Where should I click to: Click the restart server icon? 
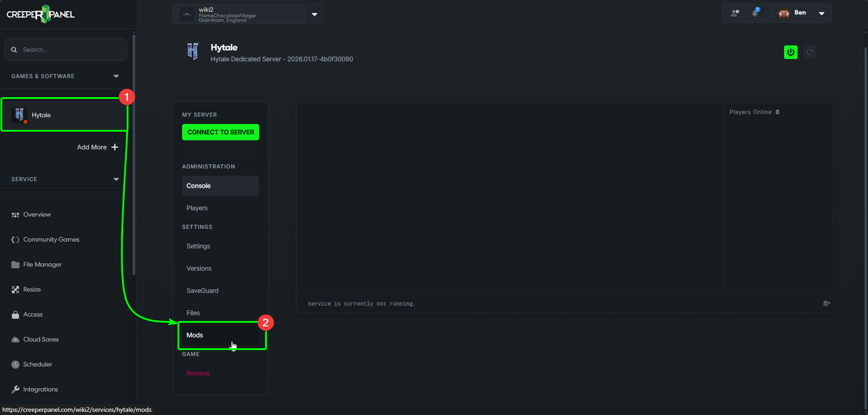[x=809, y=52]
